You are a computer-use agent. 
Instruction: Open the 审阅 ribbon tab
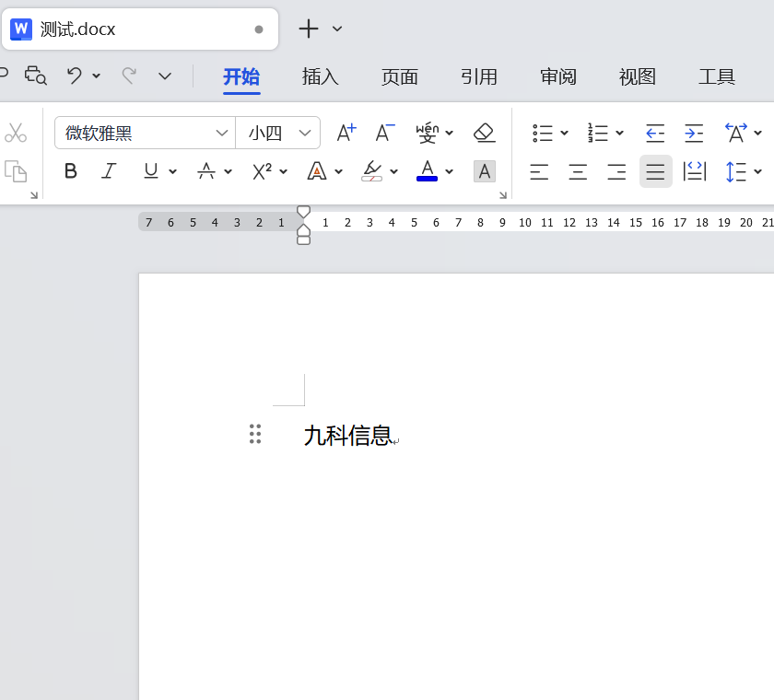tap(558, 76)
